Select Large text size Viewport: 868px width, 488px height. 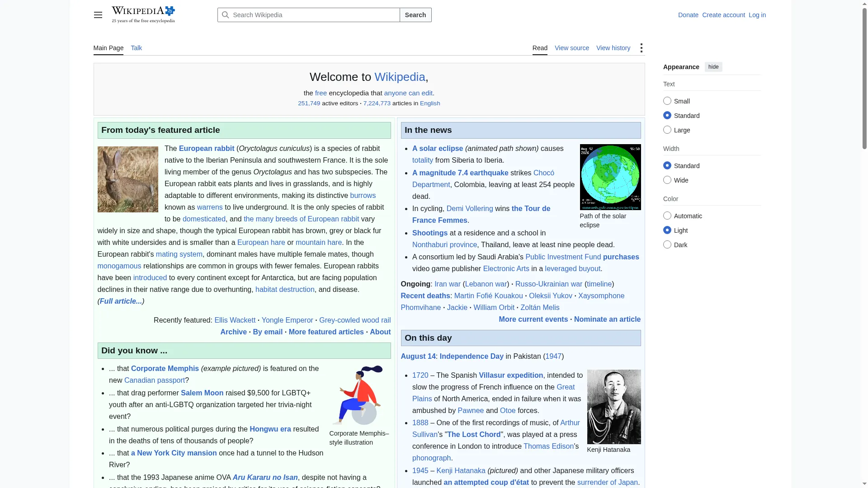pos(667,130)
